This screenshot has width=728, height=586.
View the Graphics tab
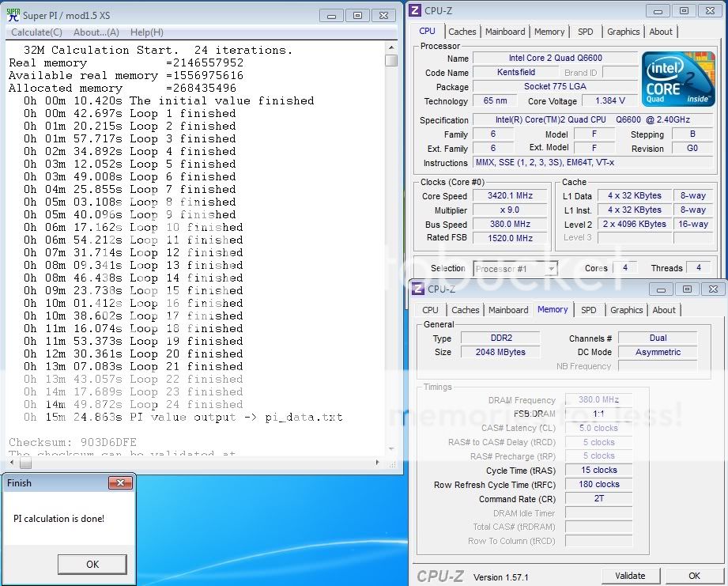pos(623,31)
